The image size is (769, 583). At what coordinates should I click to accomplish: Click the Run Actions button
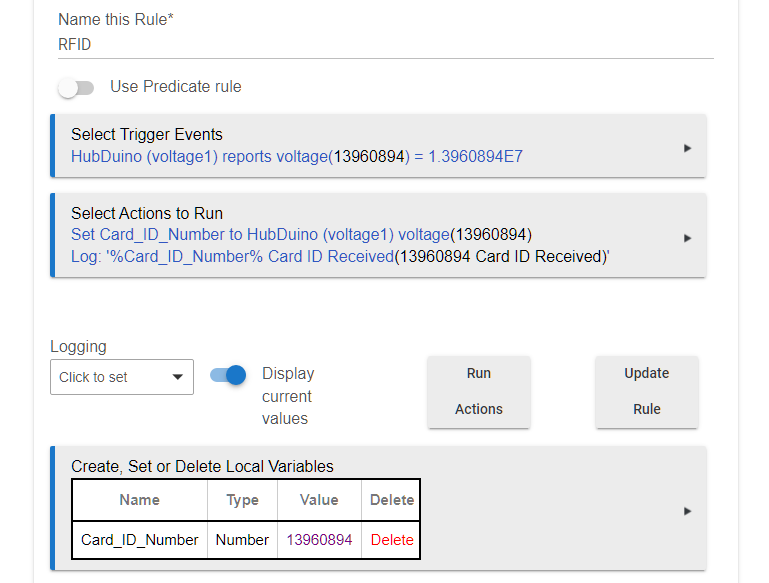pos(479,392)
